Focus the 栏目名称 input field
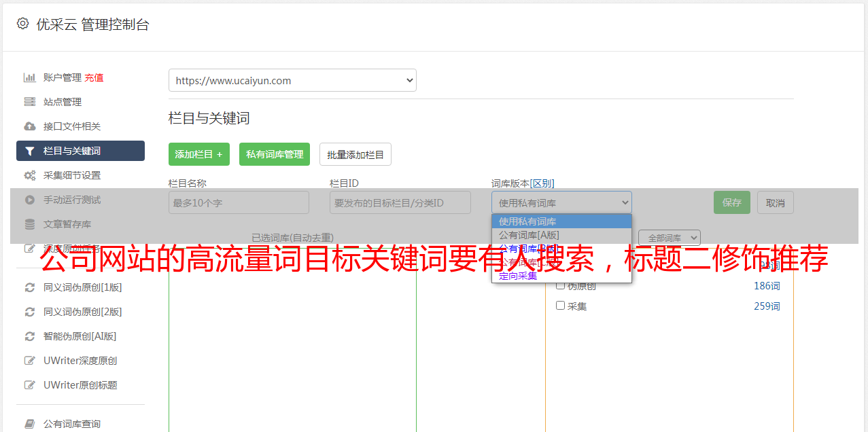This screenshot has height=432, width=868. (x=239, y=202)
